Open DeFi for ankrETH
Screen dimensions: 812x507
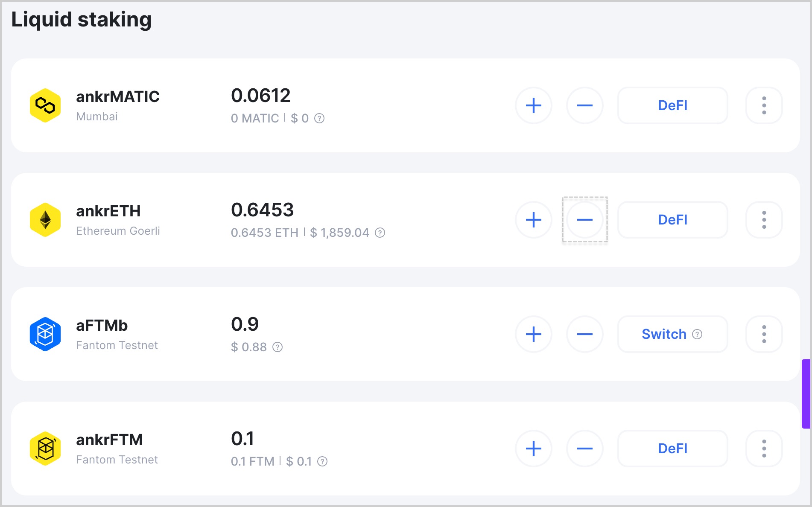672,220
